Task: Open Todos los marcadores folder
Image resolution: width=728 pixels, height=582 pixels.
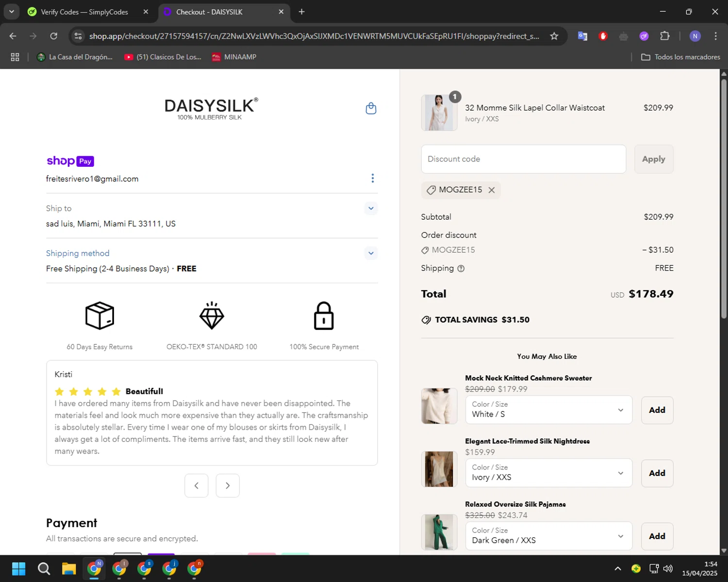Action: tap(680, 57)
